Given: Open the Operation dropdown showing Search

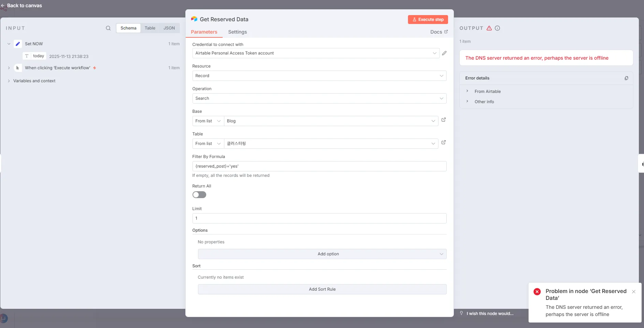Looking at the screenshot, I should point(319,98).
